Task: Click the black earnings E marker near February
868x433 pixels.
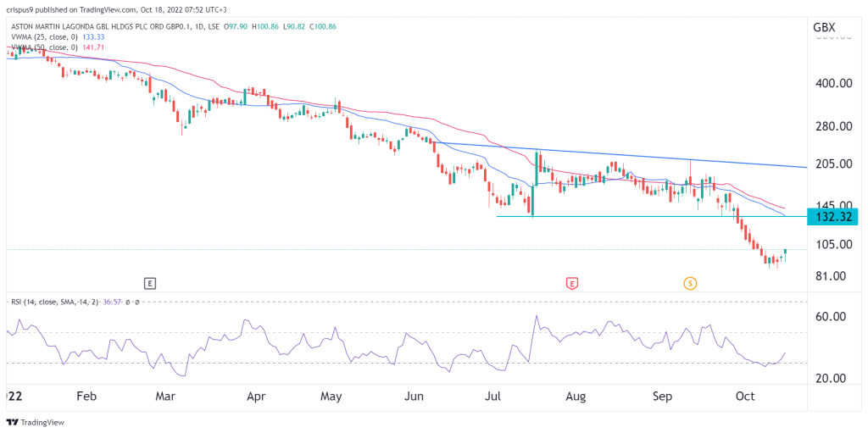Action: (149, 284)
